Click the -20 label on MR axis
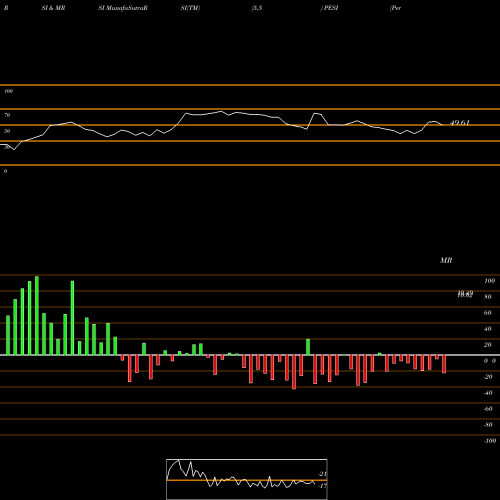Screen dimensions: 500x500 coord(488,377)
